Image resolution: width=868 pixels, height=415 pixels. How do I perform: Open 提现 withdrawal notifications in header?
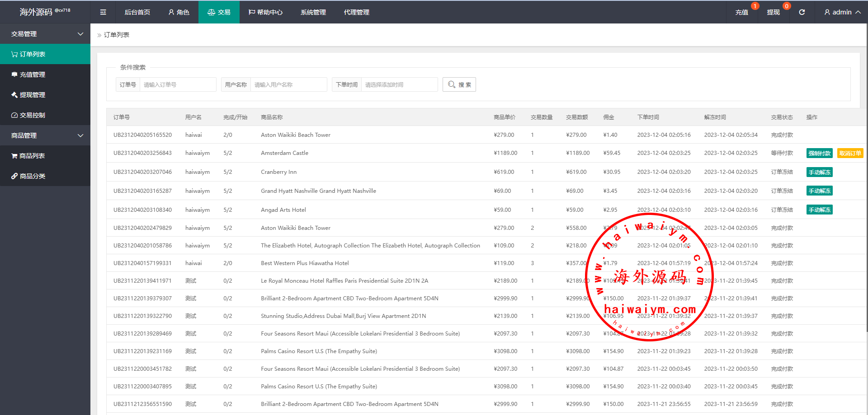click(x=773, y=12)
